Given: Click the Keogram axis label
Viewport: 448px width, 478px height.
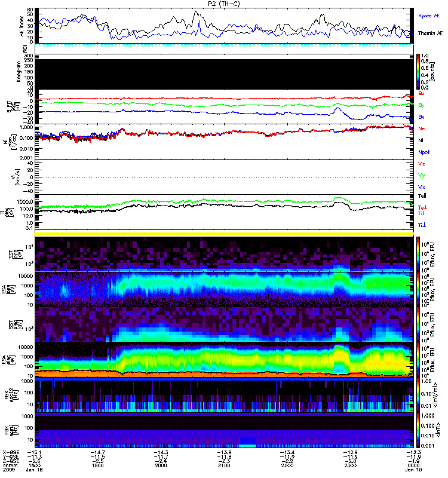Looking at the screenshot, I should pyautogui.click(x=19, y=72).
